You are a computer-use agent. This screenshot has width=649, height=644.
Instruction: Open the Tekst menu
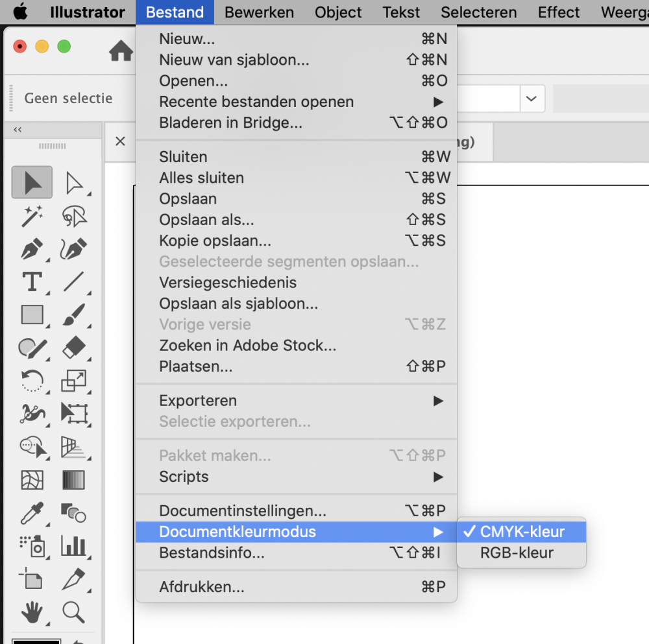point(401,12)
